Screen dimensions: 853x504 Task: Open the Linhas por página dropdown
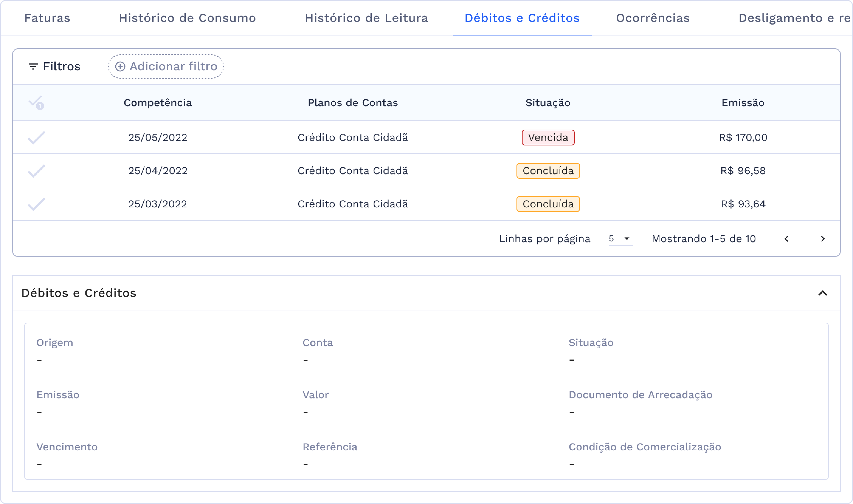point(619,239)
